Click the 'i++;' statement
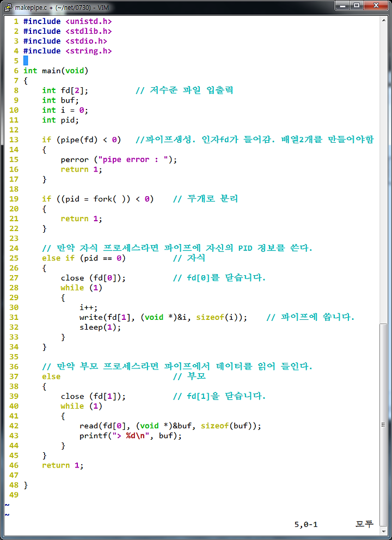392x540 pixels. point(88,307)
